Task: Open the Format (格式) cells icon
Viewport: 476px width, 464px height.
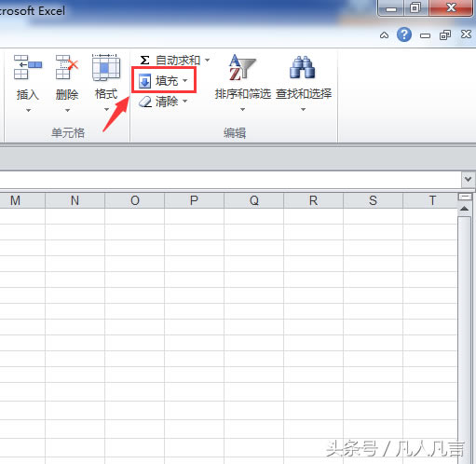Action: (x=106, y=67)
